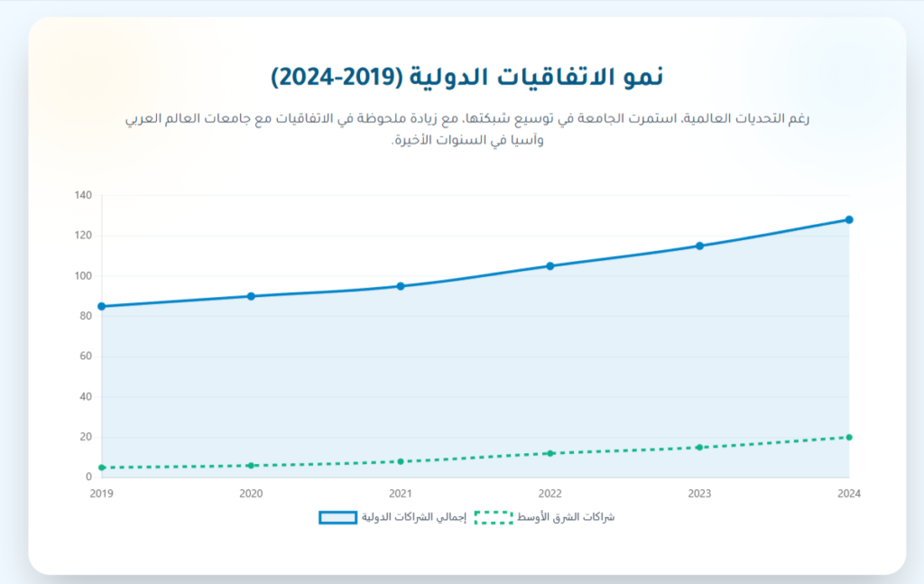Click the blue 2024 data point at 128

tap(849, 219)
